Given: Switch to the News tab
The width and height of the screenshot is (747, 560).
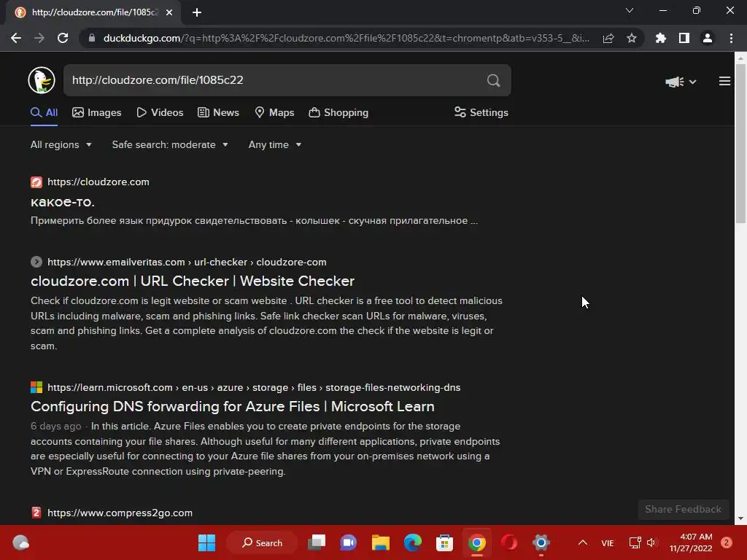Looking at the screenshot, I should tap(219, 113).
